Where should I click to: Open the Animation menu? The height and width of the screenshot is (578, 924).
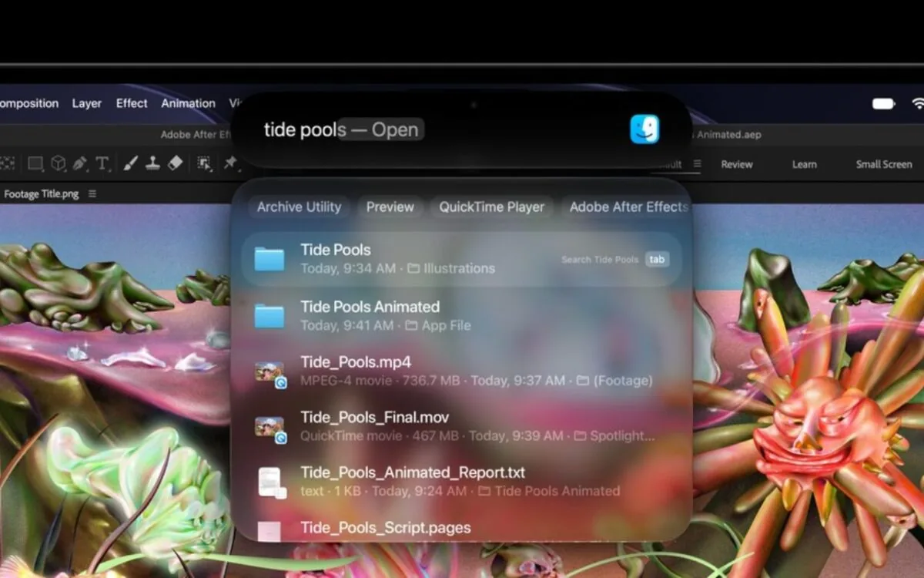point(188,103)
